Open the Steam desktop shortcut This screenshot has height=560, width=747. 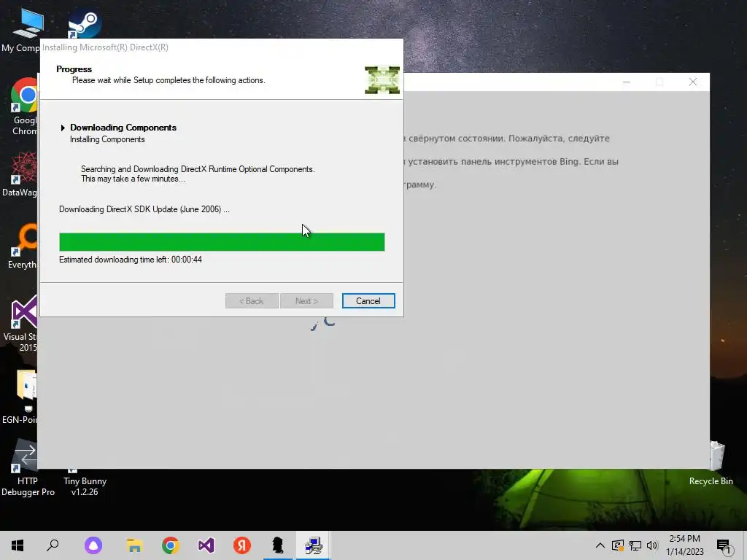[84, 24]
